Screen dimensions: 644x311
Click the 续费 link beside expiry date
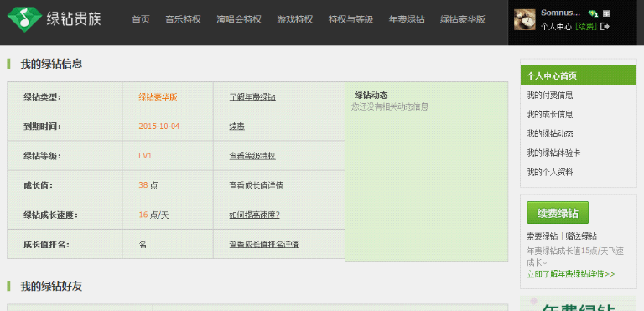coord(237,127)
